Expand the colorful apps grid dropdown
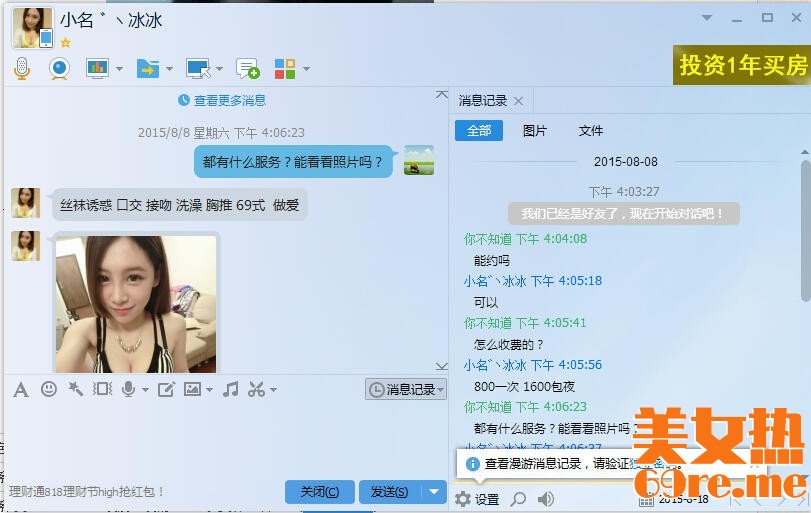Viewport: 811px width, 513px height. click(x=306, y=69)
